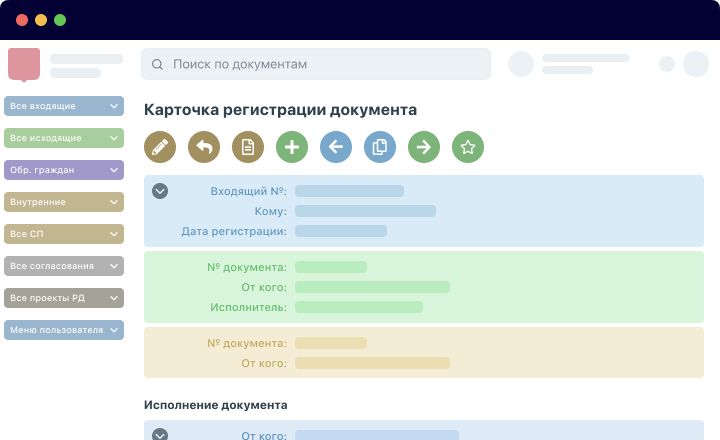This screenshot has width=720, height=440.
Task: Expand the Все проекты РД menu
Action: [x=64, y=298]
